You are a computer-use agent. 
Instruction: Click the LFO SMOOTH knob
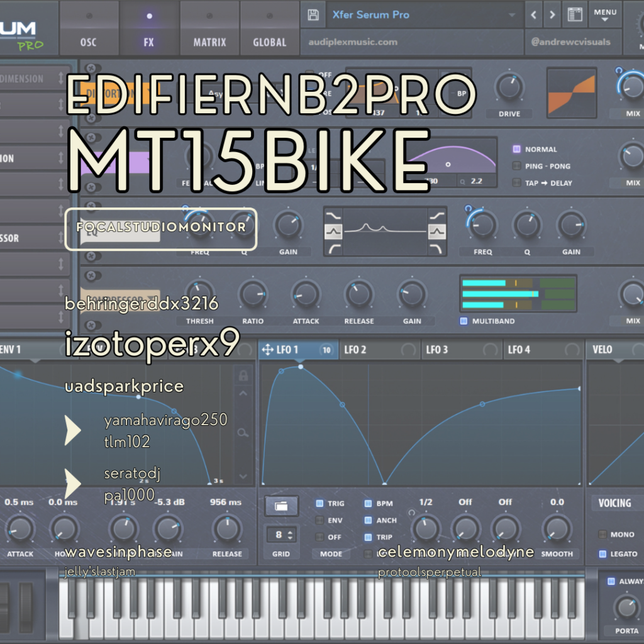[x=557, y=528]
